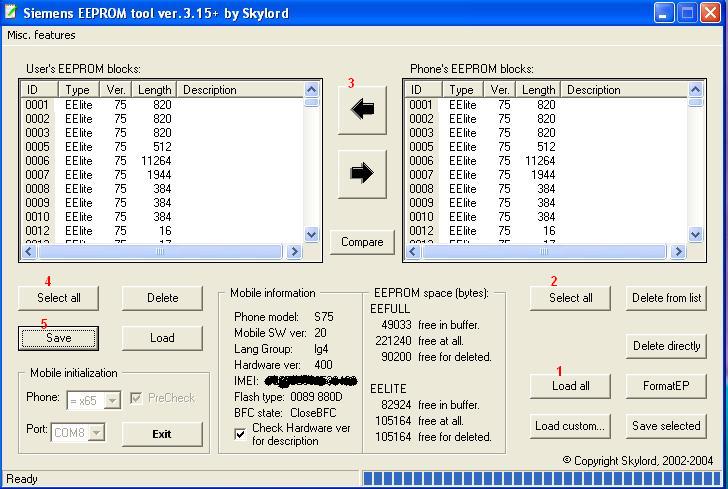This screenshot has height=489, width=728.
Task: Click the Phone model S75 value
Action: coord(324,317)
